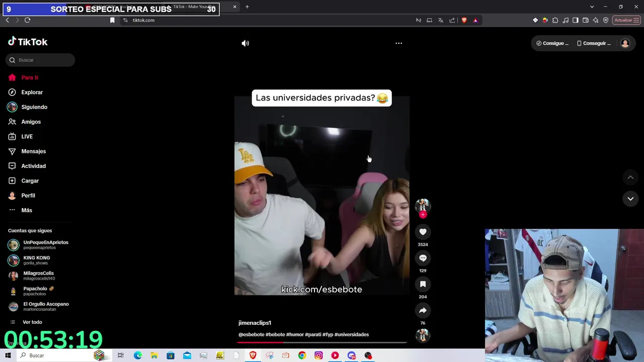Click the translate page icon
This screenshot has height=362, width=644.
pos(441,20)
